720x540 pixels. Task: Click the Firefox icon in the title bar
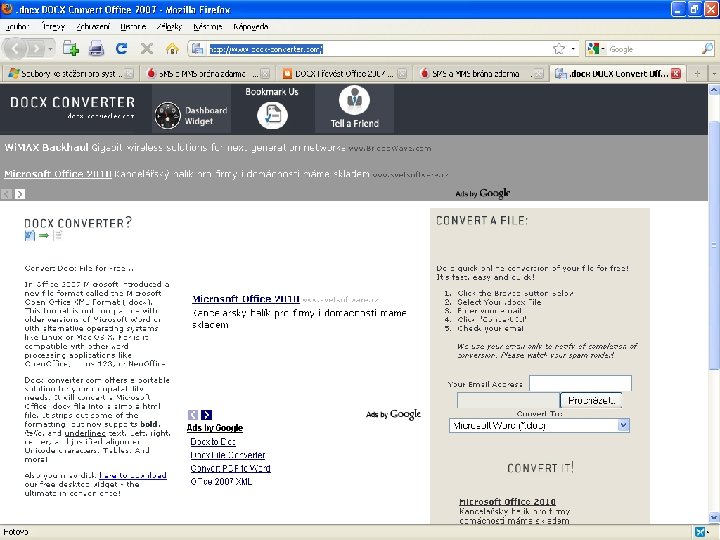(7, 9)
